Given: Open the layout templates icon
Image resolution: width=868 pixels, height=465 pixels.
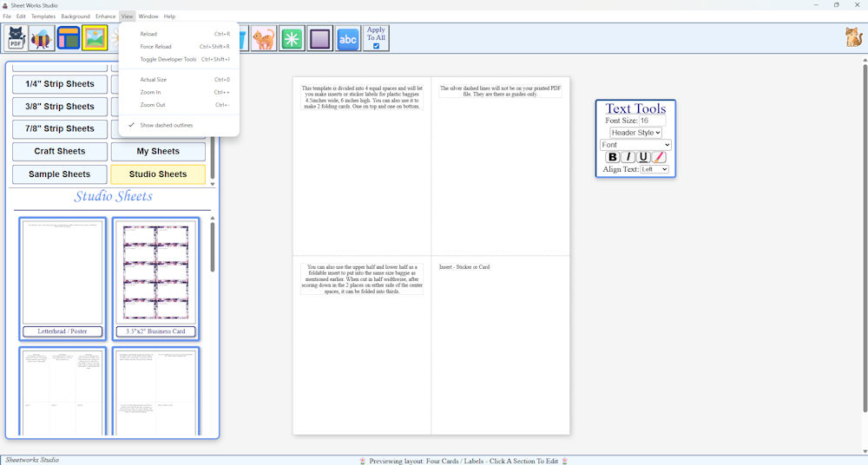Looking at the screenshot, I should coord(68,38).
